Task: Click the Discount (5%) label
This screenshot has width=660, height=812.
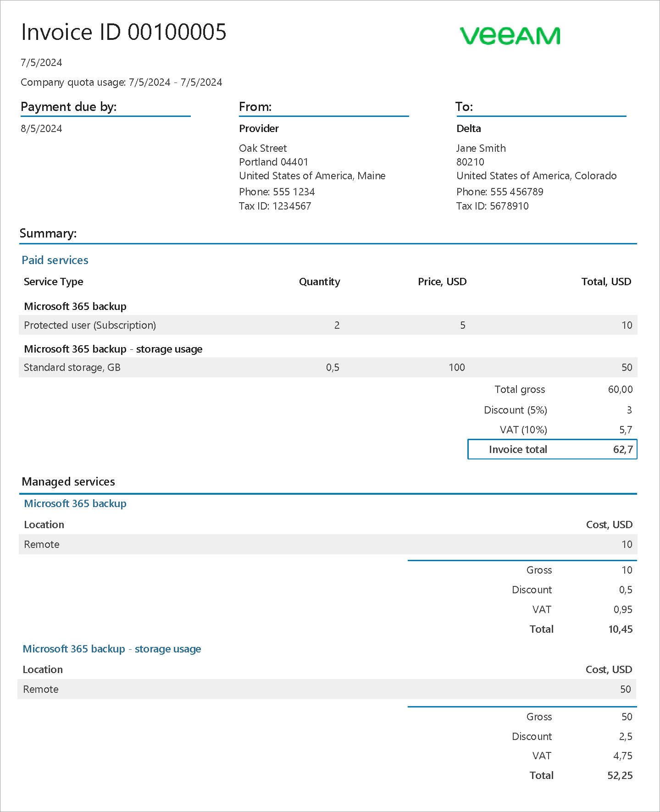Action: tap(515, 410)
